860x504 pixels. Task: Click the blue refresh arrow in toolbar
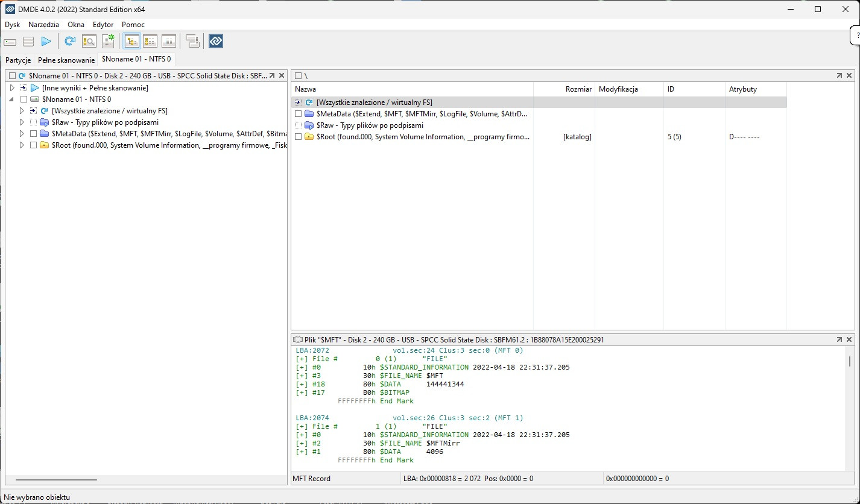(70, 41)
